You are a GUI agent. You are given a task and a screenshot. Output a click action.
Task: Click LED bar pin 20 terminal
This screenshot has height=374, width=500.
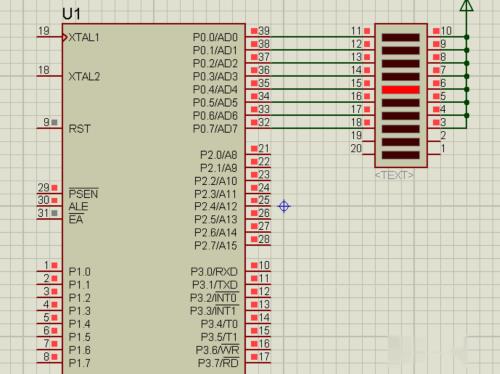[368, 154]
